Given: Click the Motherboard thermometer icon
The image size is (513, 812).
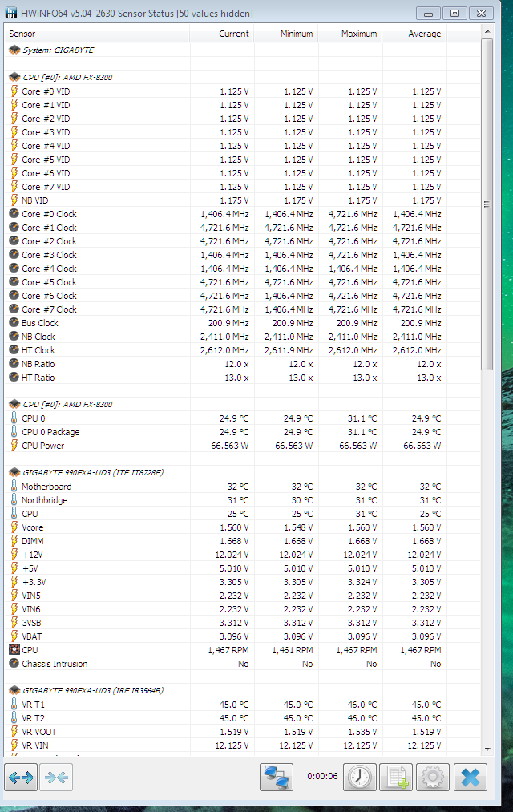Looking at the screenshot, I should click(14, 486).
